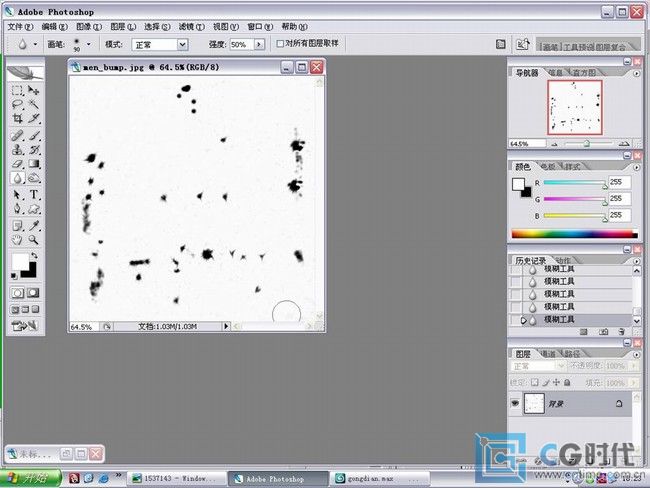The width and height of the screenshot is (650, 488).
Task: Toggle lock position icon in Layers panel
Action: pos(556,382)
